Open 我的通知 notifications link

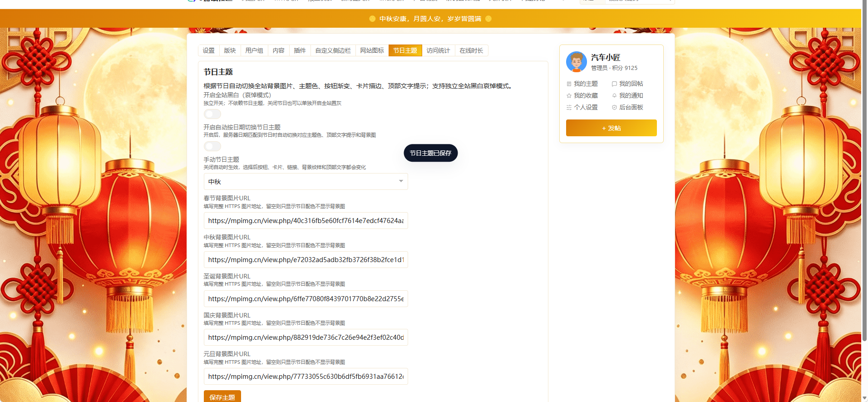click(x=627, y=96)
